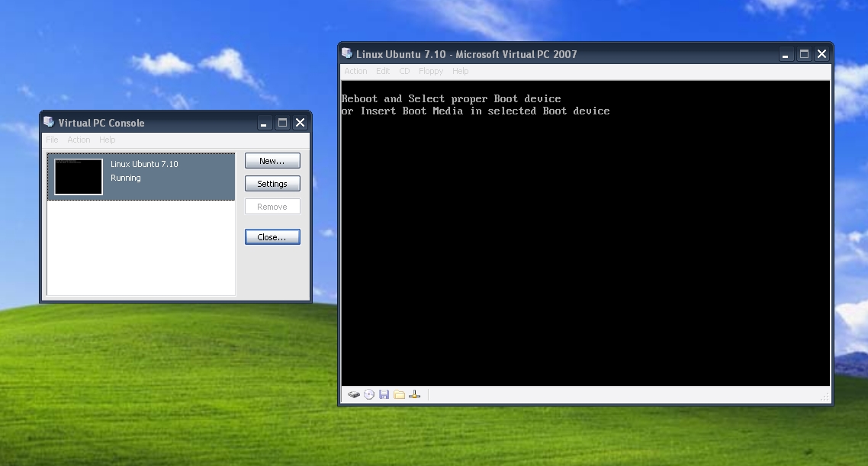Open the Action menu in Virtual PC 2007 window

click(x=355, y=71)
